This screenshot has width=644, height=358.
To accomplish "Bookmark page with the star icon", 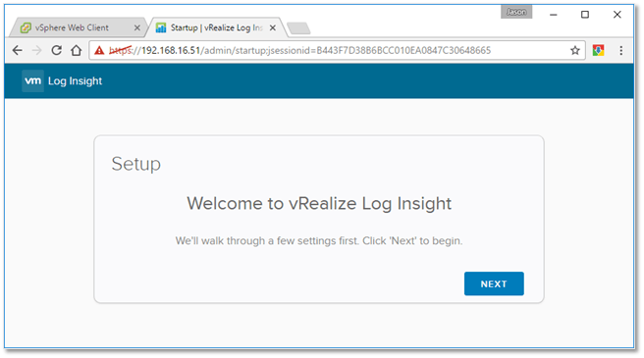I will (x=575, y=50).
